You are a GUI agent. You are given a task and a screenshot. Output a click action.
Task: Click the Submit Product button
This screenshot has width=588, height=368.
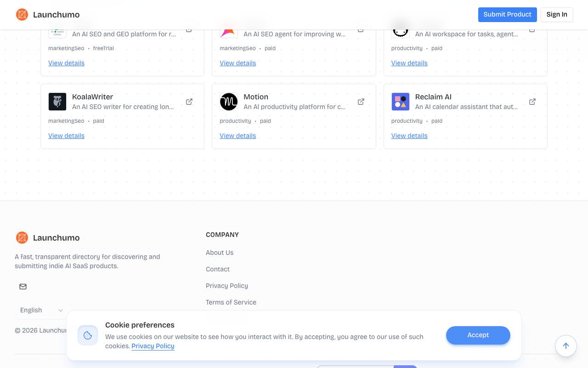[x=508, y=15]
